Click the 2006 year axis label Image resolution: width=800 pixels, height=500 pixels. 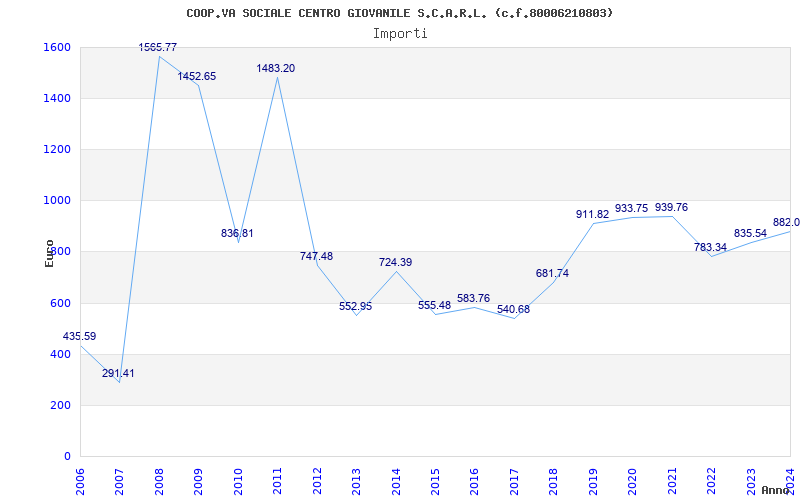(x=81, y=478)
